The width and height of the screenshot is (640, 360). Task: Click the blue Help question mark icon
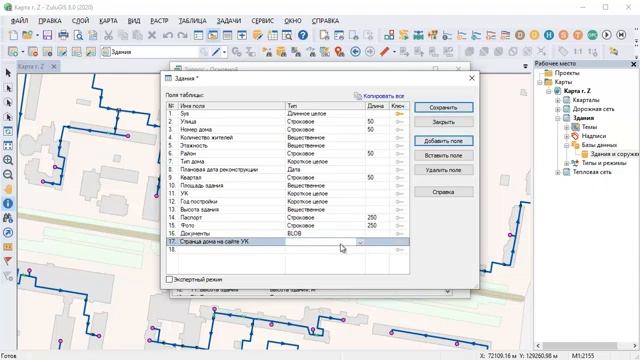coord(303,35)
